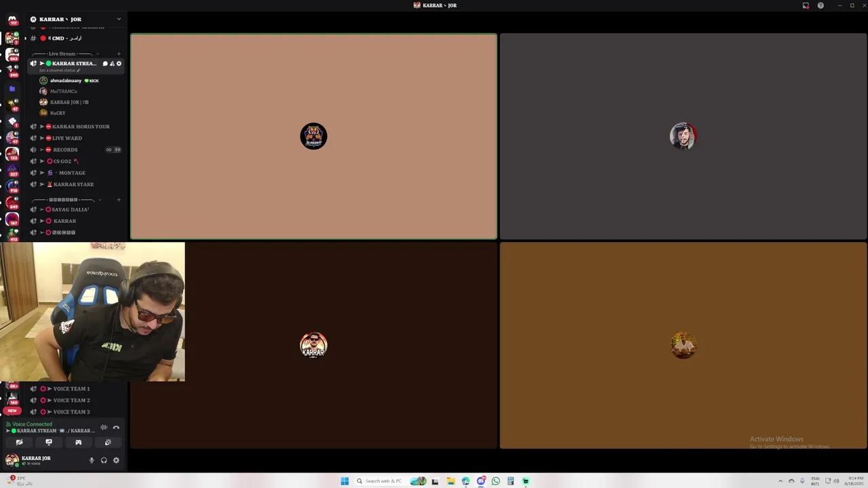Open the soundboard button

[108, 442]
